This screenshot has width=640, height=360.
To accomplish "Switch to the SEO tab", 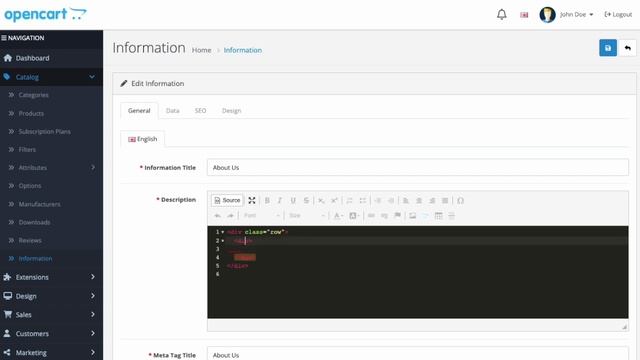I will pyautogui.click(x=200, y=111).
